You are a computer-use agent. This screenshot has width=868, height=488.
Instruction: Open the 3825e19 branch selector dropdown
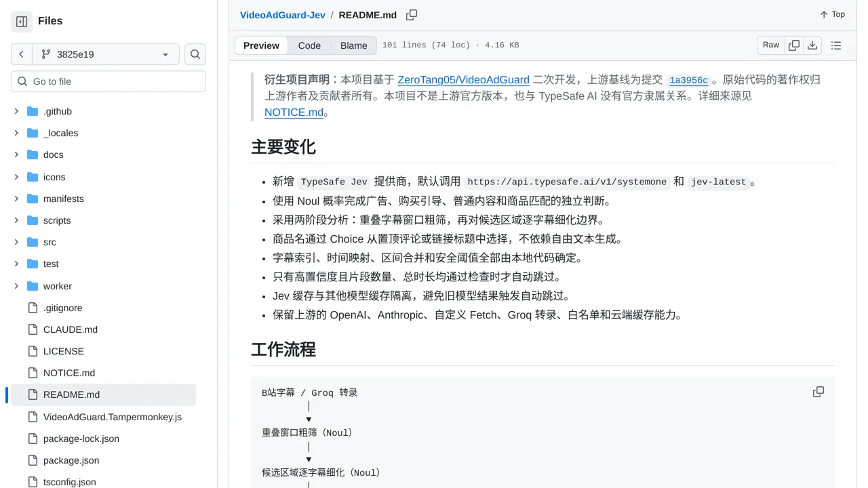[x=106, y=54]
